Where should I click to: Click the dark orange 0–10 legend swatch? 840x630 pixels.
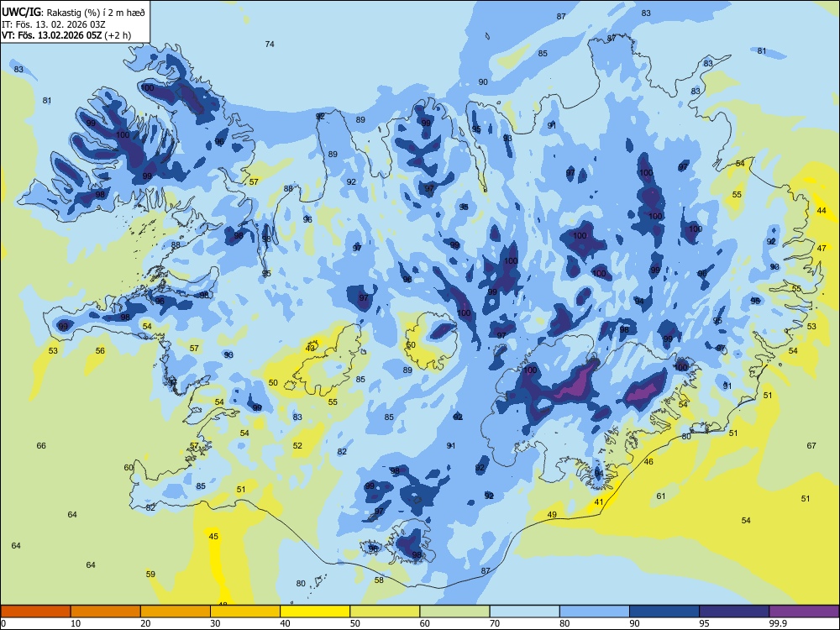pyautogui.click(x=35, y=612)
